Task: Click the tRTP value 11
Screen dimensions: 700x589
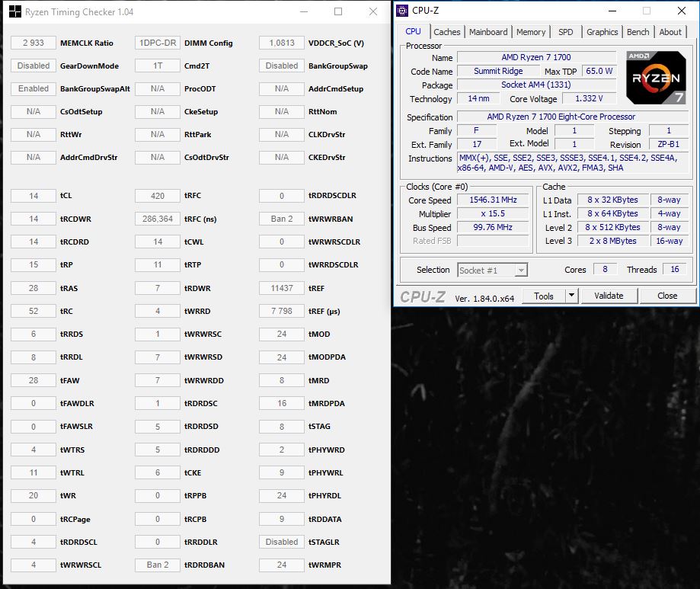Action: [x=158, y=264]
